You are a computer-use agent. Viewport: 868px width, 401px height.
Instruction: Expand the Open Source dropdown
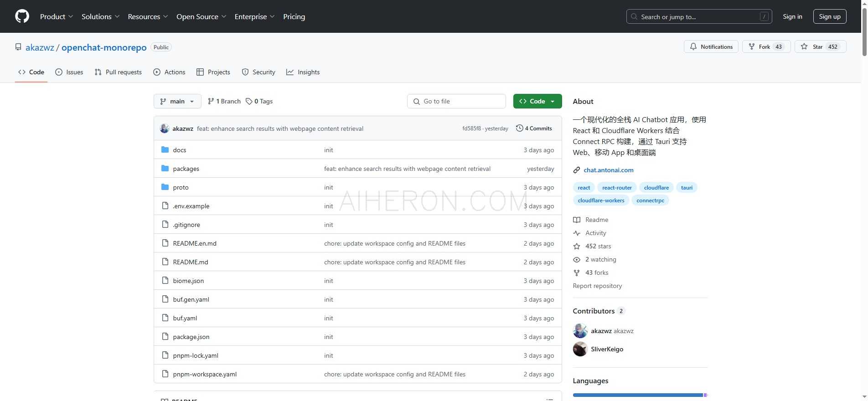click(x=201, y=16)
